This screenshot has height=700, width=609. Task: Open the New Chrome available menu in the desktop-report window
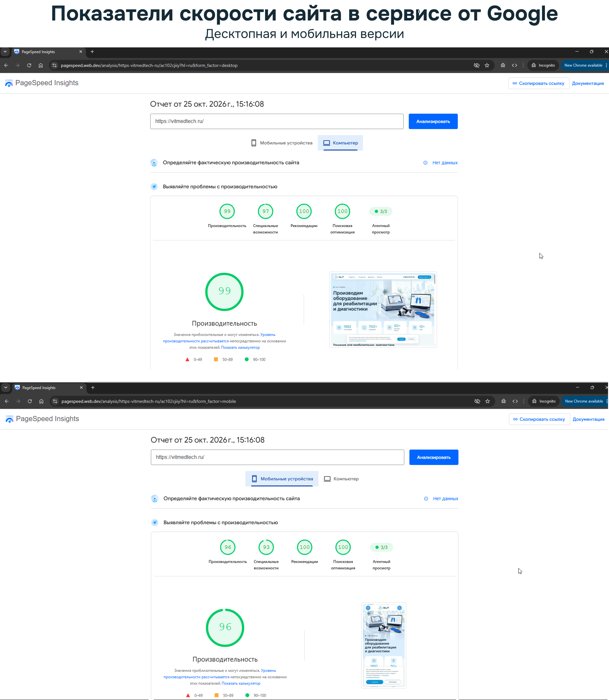pyautogui.click(x=585, y=66)
